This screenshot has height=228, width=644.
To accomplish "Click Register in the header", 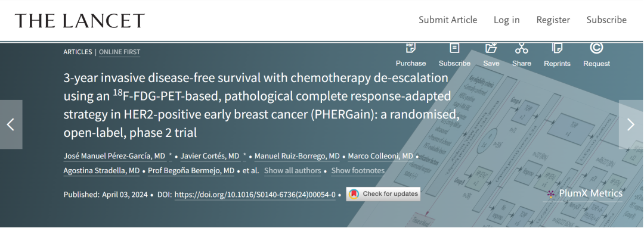I will click(553, 20).
